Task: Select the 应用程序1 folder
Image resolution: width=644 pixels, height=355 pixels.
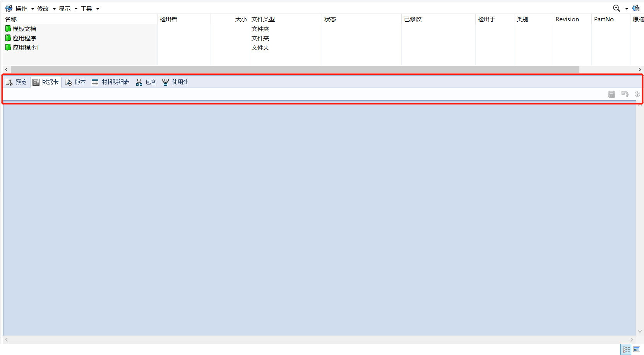Action: coord(26,47)
